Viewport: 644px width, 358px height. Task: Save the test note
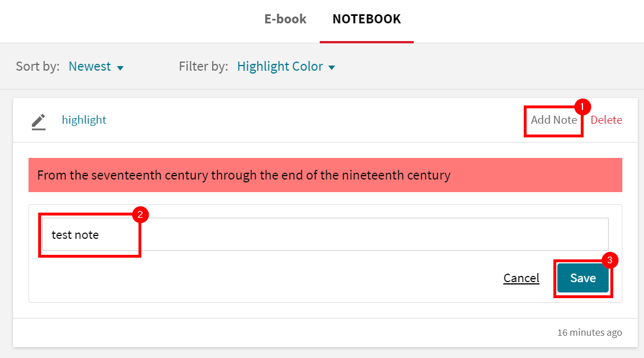pyautogui.click(x=582, y=278)
